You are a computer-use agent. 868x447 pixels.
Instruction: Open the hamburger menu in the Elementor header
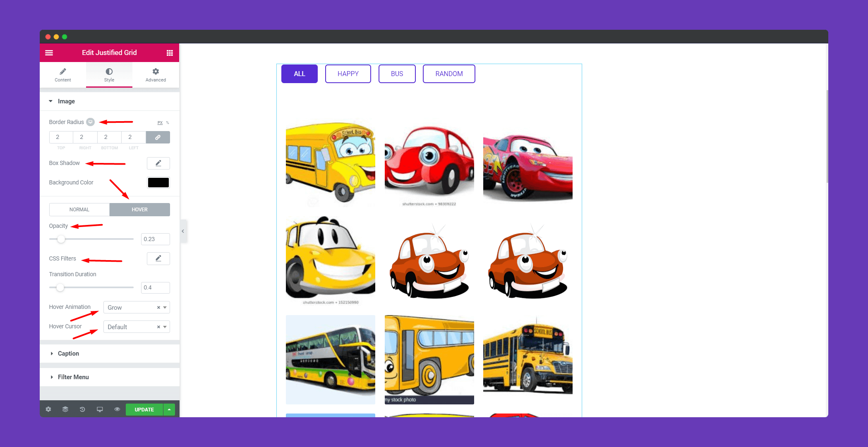pyautogui.click(x=49, y=53)
